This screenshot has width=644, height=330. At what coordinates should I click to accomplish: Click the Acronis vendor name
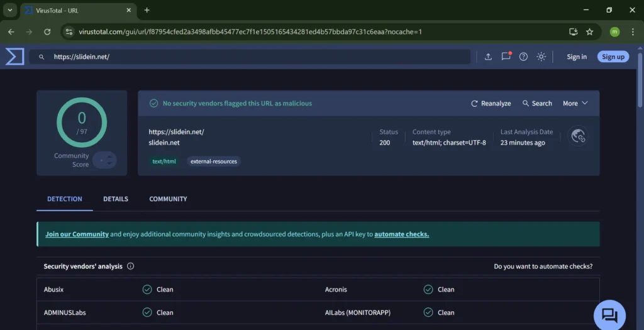coord(336,289)
